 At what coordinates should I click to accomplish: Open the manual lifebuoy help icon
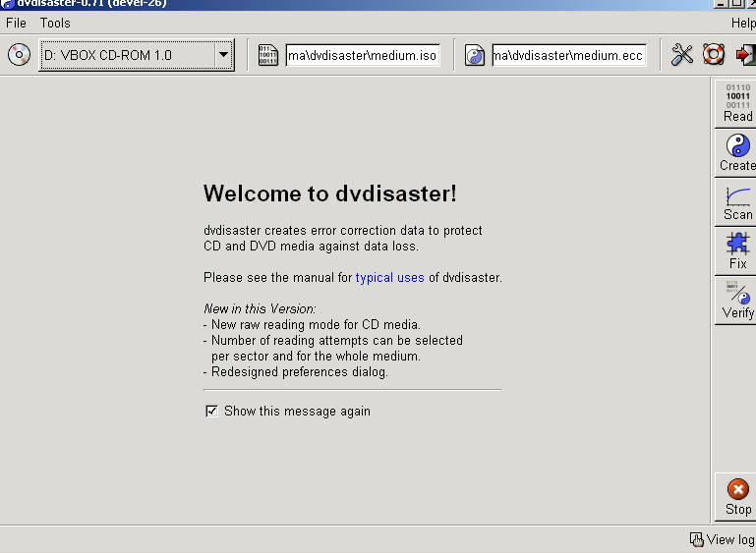tap(714, 54)
